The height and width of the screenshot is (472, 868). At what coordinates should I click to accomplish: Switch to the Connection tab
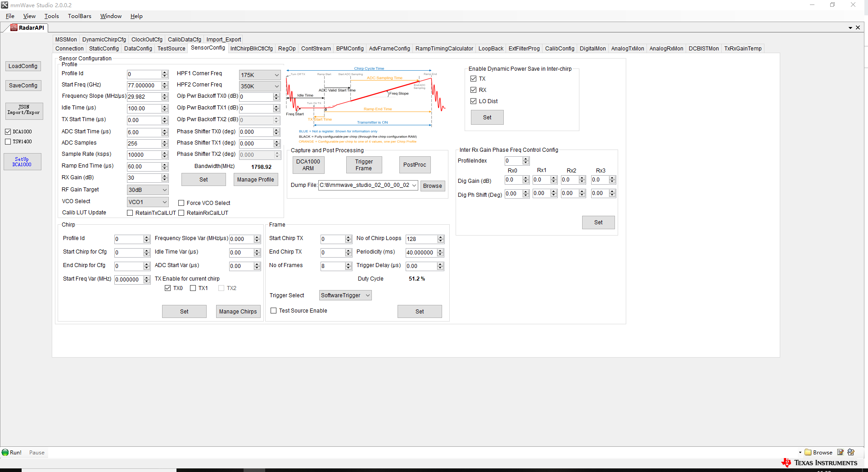69,49
